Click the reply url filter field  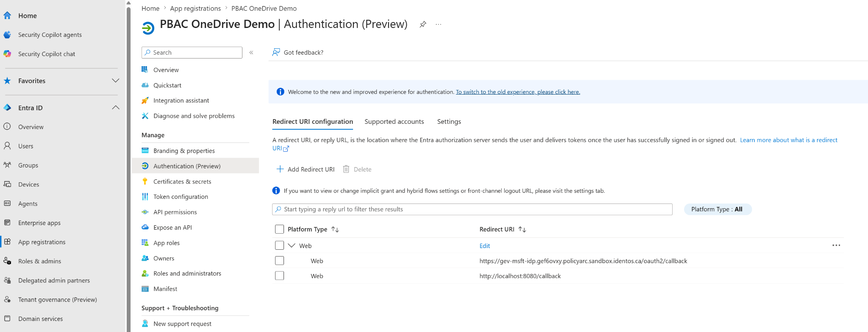point(472,209)
